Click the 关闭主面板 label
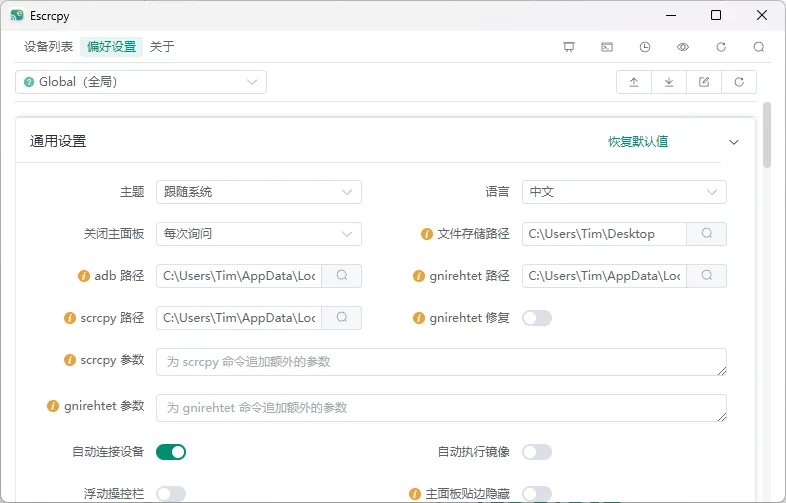This screenshot has height=503, width=786. pos(114,234)
